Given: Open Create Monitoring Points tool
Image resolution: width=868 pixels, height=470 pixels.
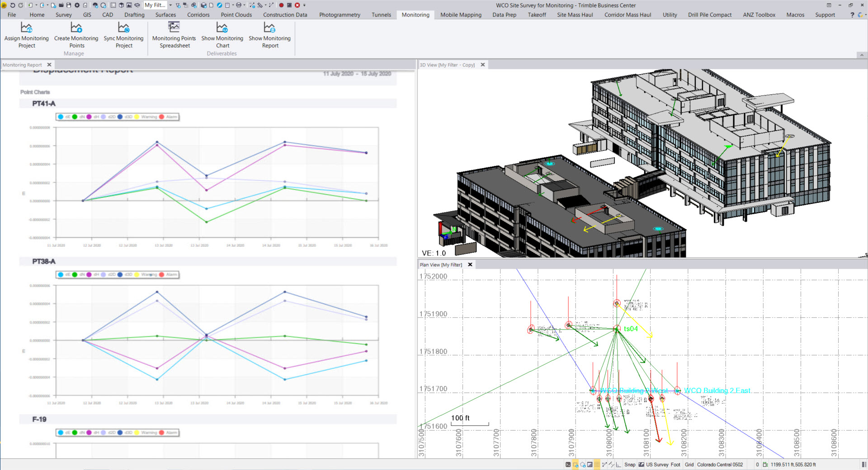Looking at the screenshot, I should click(76, 28).
